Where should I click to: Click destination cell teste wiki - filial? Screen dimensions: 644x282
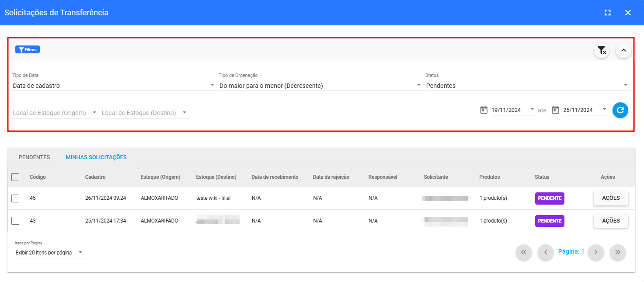pyautogui.click(x=213, y=198)
